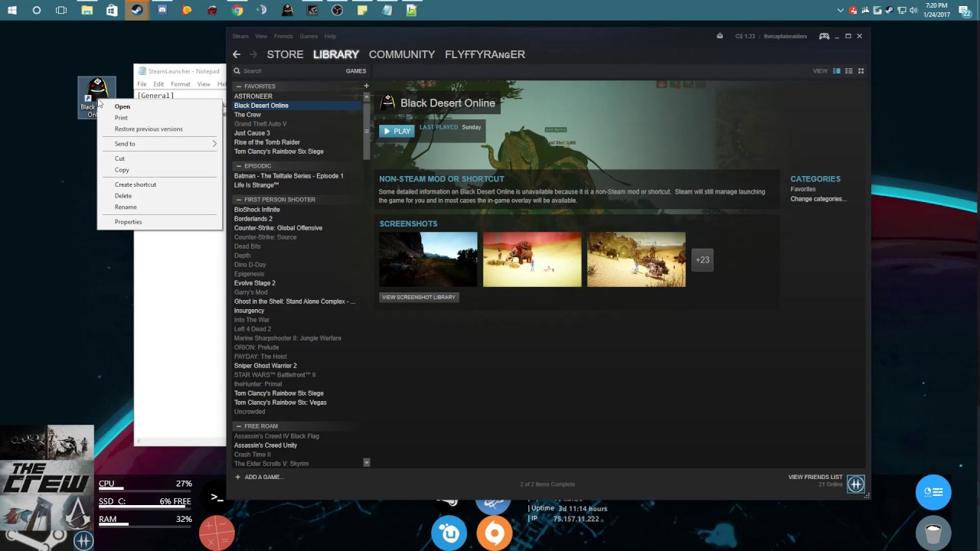Select Counter-Strike: Global Offensive in list

(278, 228)
